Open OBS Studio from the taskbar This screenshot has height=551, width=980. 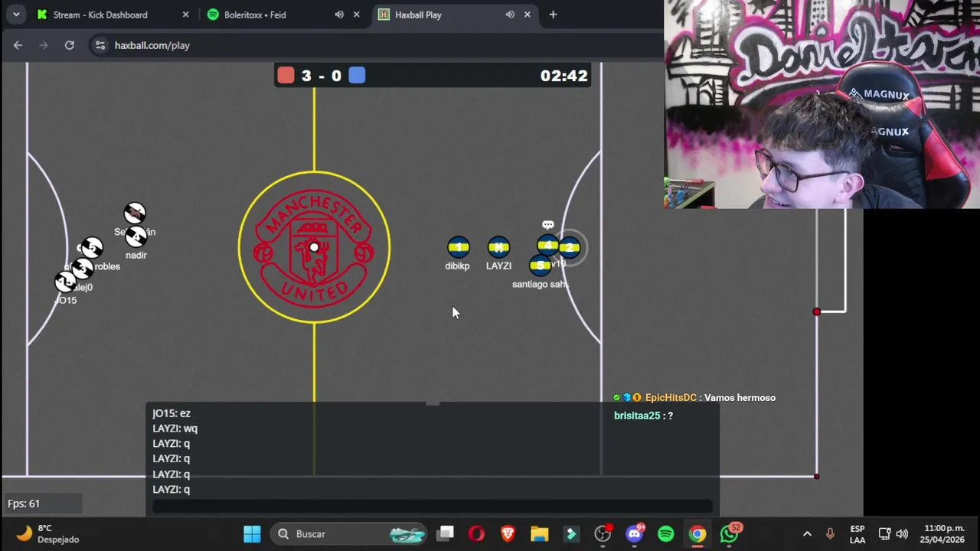point(603,533)
